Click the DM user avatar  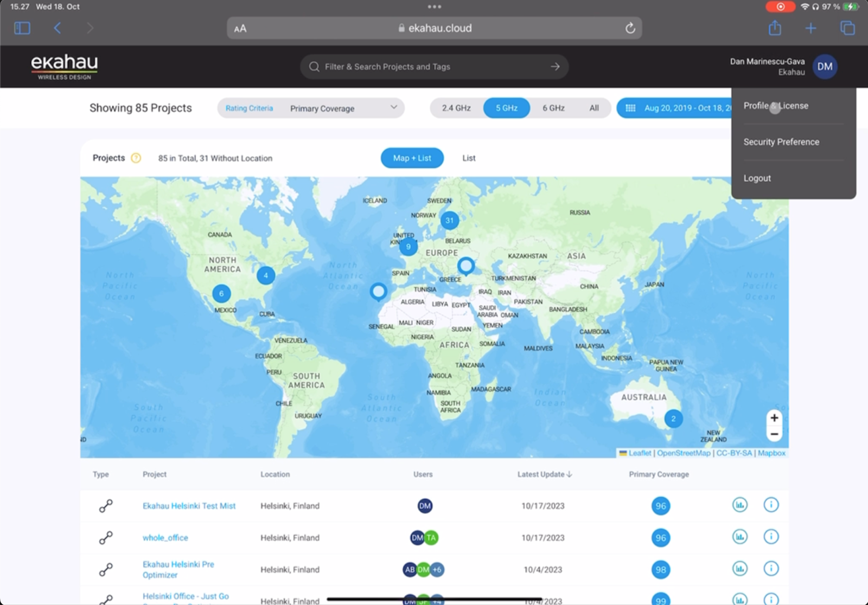[x=825, y=67]
